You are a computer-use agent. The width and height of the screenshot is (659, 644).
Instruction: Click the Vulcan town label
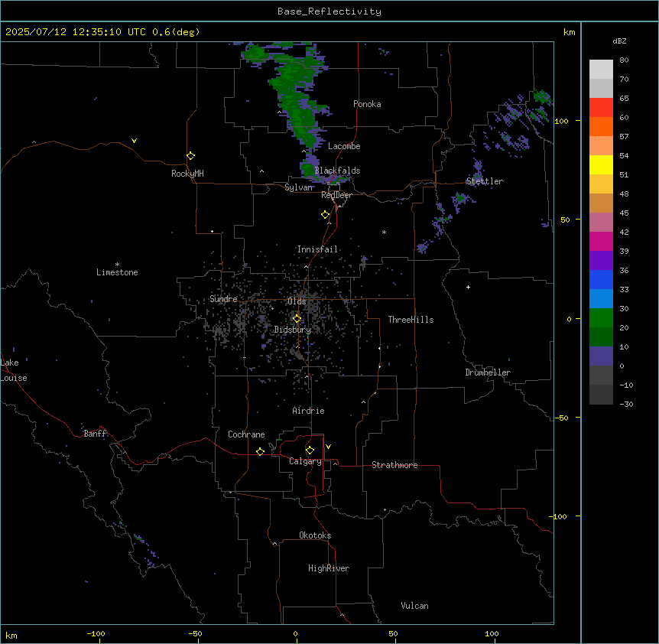click(415, 606)
